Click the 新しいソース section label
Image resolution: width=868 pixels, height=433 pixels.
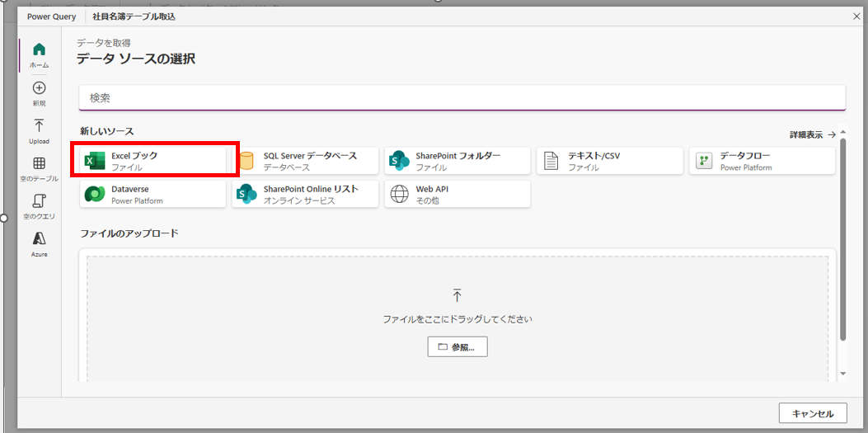107,131
